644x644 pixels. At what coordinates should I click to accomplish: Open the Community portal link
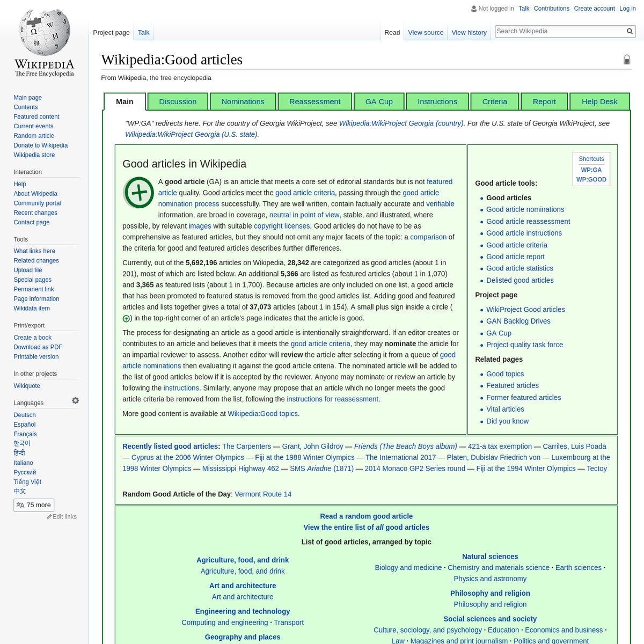click(37, 203)
